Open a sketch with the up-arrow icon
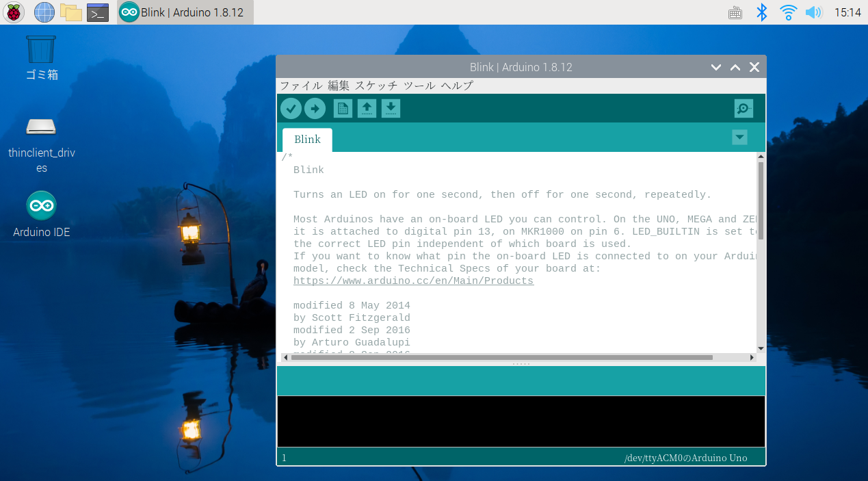This screenshot has width=868, height=481. pyautogui.click(x=367, y=108)
